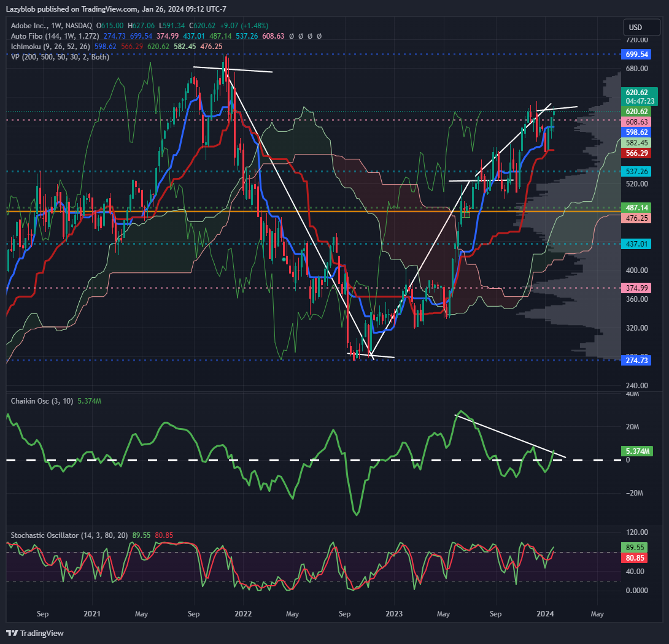Click the 2024 label on time axis

pyautogui.click(x=545, y=614)
